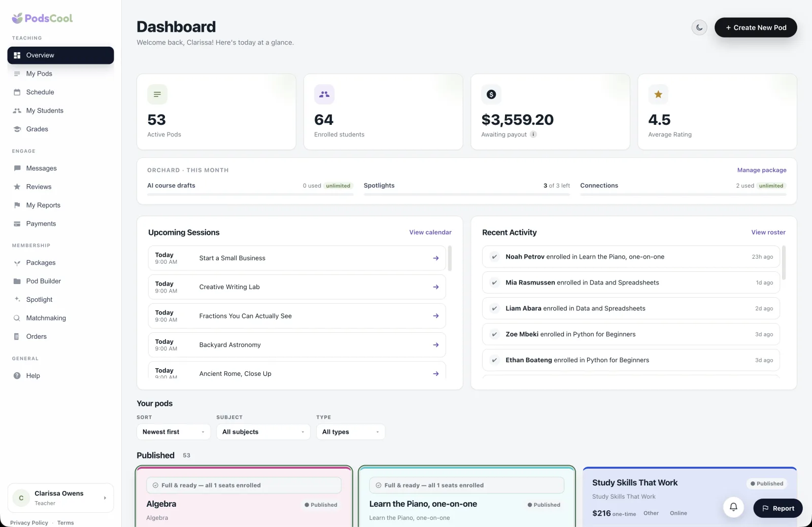Click the Connections usage bar

point(683,194)
